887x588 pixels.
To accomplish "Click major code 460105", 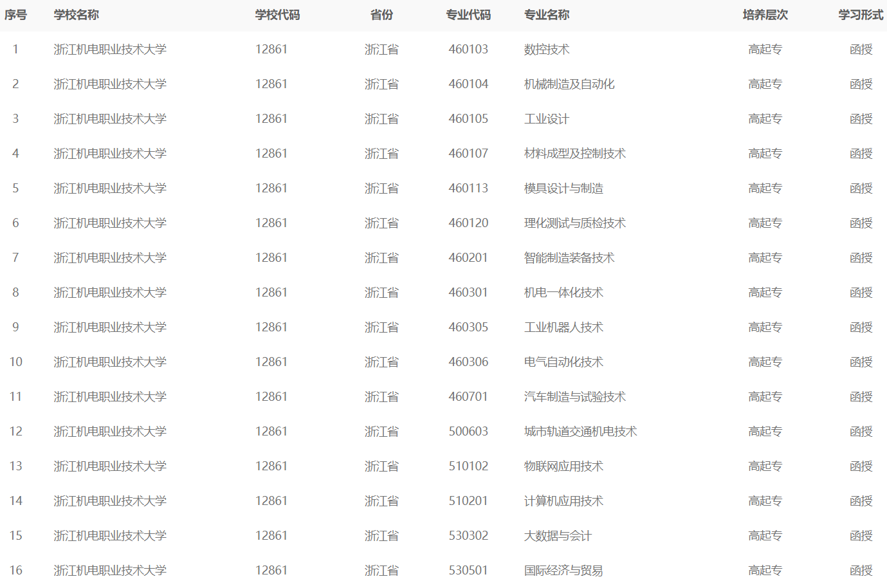I will pyautogui.click(x=468, y=119).
